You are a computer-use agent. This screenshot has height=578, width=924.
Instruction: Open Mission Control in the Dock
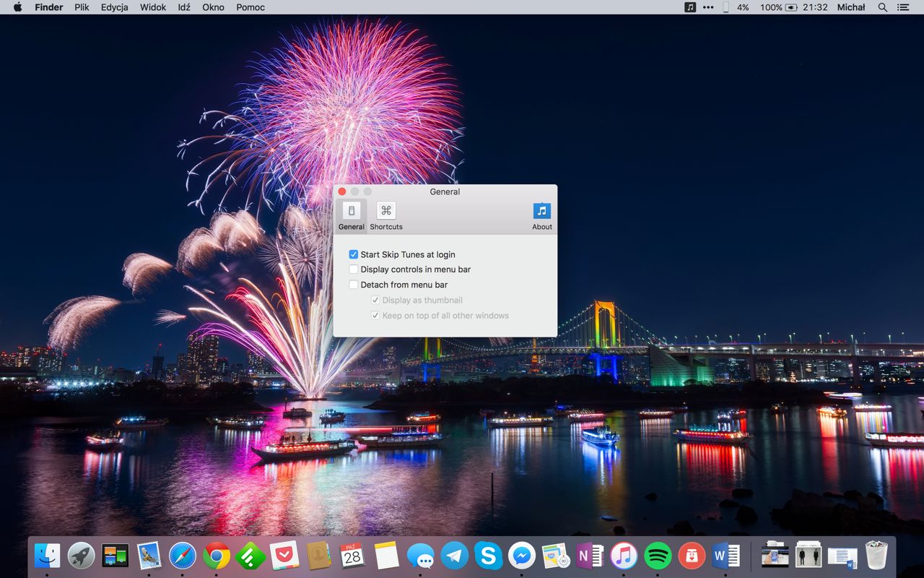click(115, 556)
